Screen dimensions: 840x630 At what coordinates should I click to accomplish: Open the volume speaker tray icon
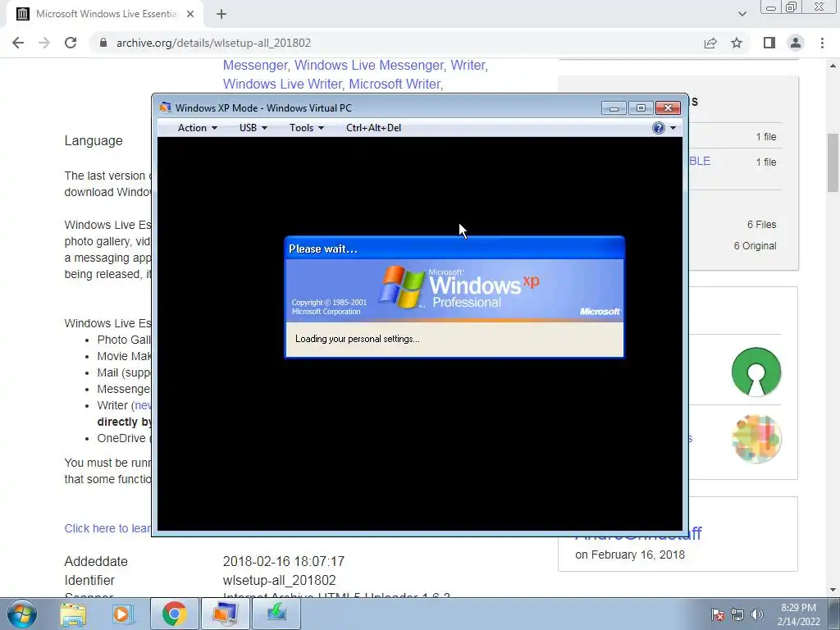pos(757,614)
